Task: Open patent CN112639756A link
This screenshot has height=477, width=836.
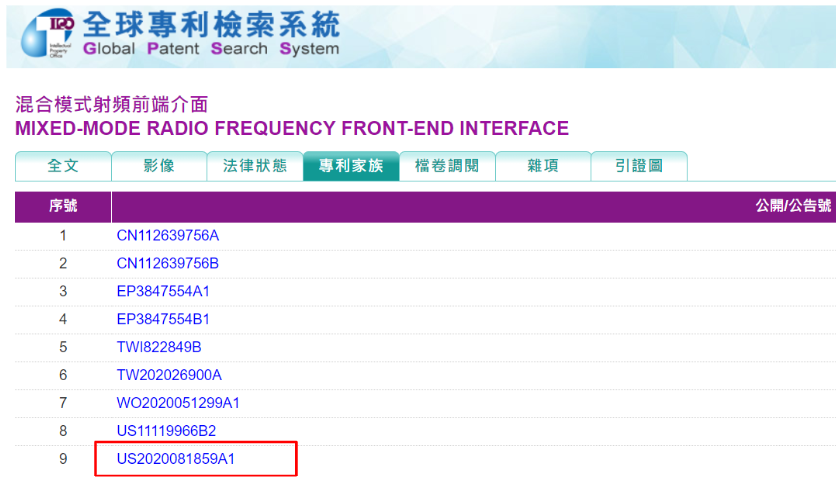Action: 167,235
